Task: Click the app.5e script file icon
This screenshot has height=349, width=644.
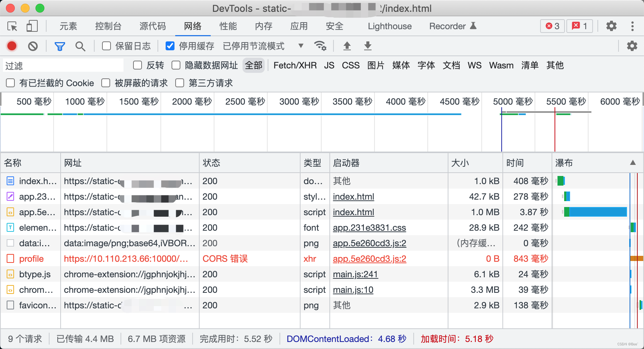Action: pyautogui.click(x=10, y=212)
